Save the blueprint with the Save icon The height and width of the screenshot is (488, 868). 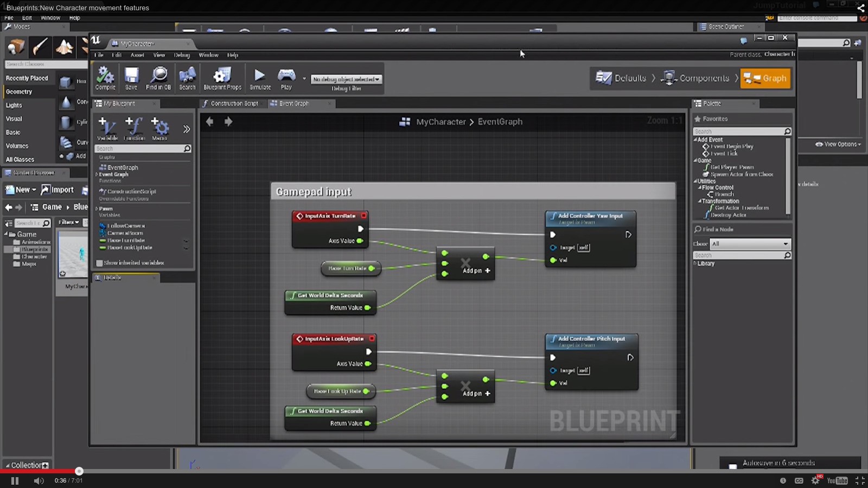pyautogui.click(x=131, y=79)
